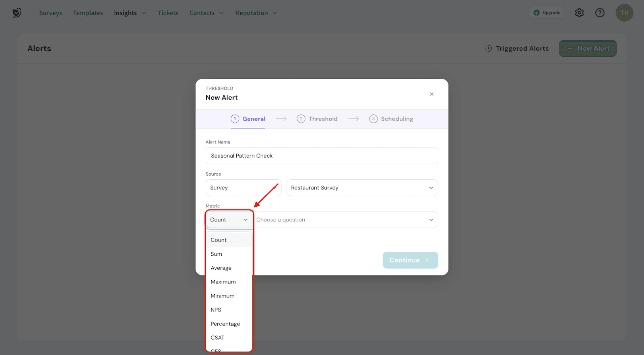Image resolution: width=644 pixels, height=355 pixels.
Task: Switch to the Threshold step
Action: point(317,119)
